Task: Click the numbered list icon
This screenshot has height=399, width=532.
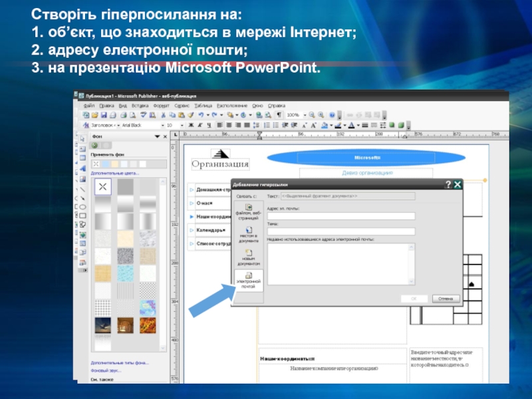Action: (x=267, y=125)
